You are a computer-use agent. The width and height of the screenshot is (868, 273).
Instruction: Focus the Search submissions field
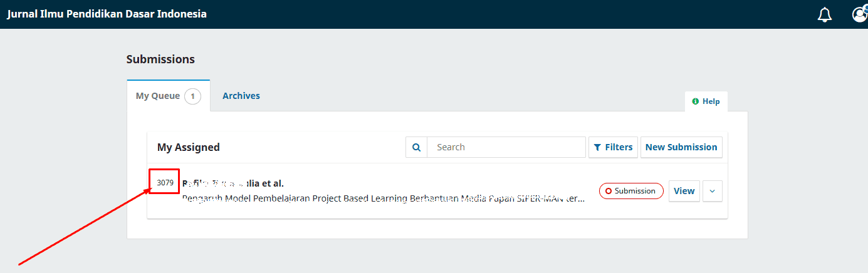[x=506, y=147]
